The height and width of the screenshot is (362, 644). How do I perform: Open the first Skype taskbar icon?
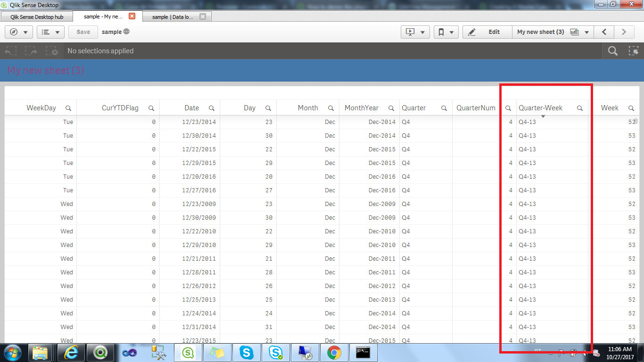tap(246, 353)
